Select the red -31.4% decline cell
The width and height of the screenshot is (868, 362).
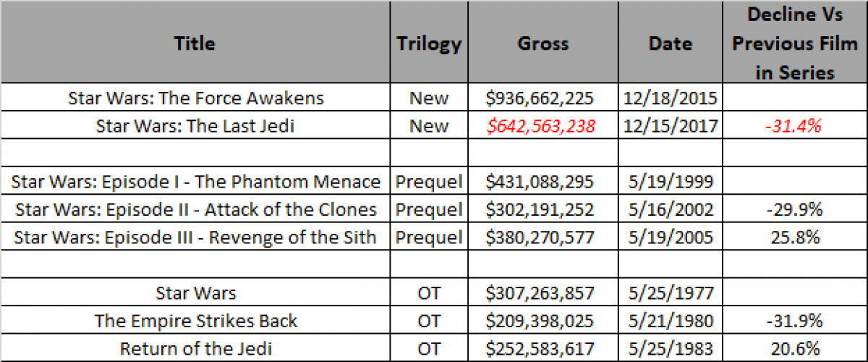click(794, 126)
